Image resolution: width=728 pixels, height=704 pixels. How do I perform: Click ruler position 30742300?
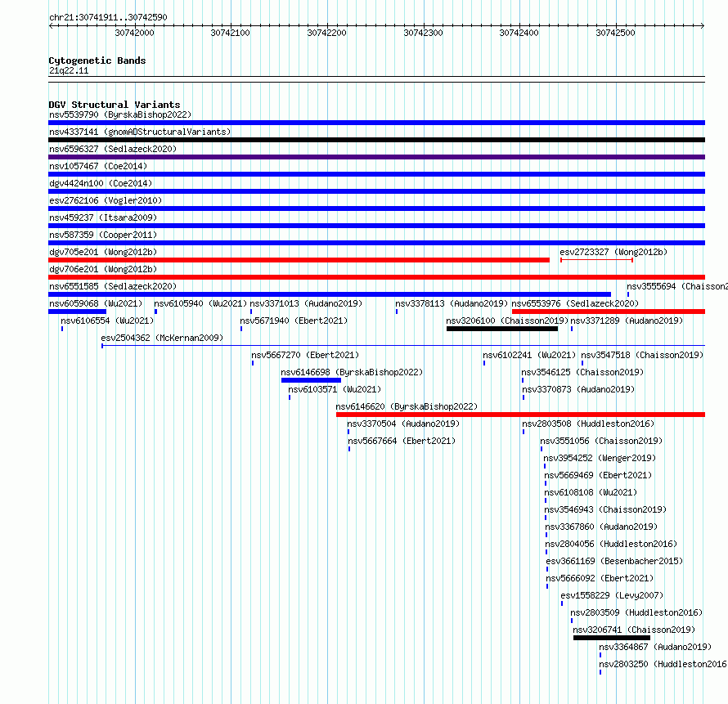tap(424, 33)
